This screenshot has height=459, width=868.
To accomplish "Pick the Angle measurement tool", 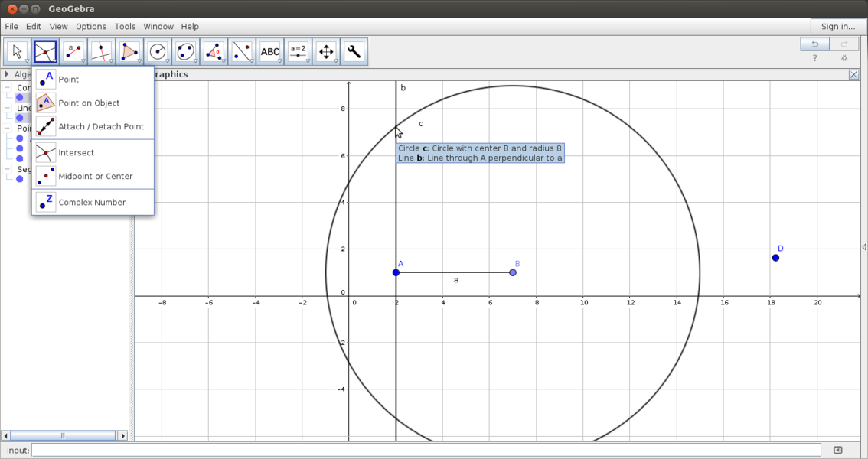I will (x=214, y=51).
